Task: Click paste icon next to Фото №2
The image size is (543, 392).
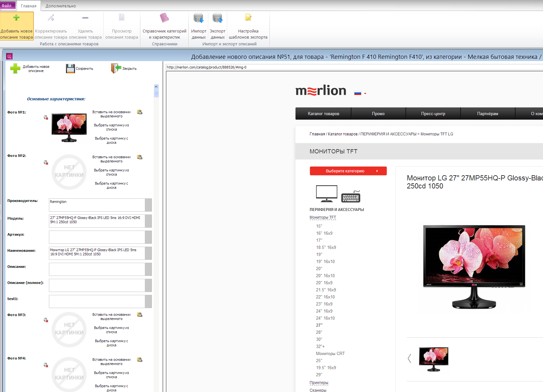Action: (x=140, y=157)
